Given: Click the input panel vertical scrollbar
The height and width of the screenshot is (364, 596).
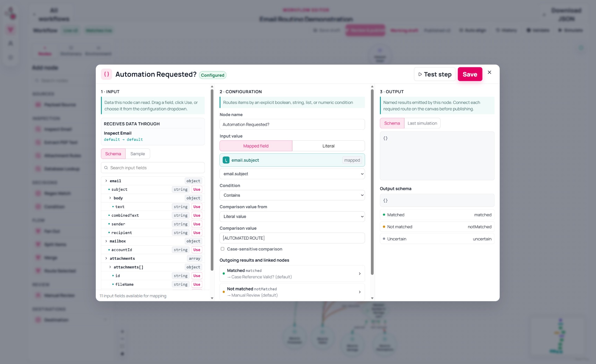Looking at the screenshot, I should click(x=212, y=180).
